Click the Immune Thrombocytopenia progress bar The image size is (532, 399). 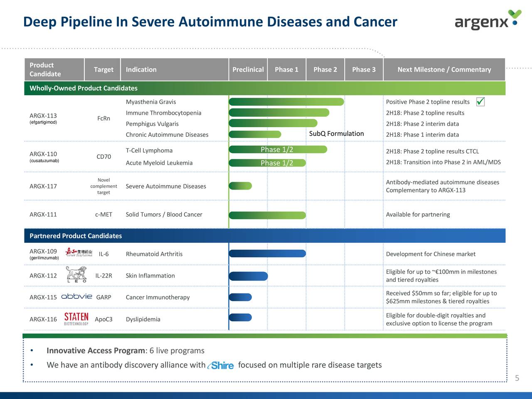(x=279, y=113)
